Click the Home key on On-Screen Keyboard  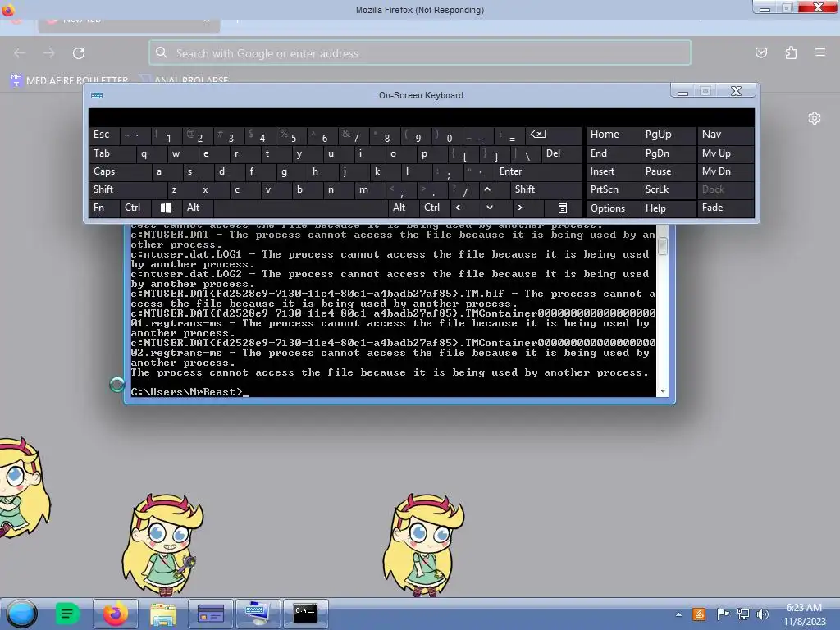coord(612,135)
